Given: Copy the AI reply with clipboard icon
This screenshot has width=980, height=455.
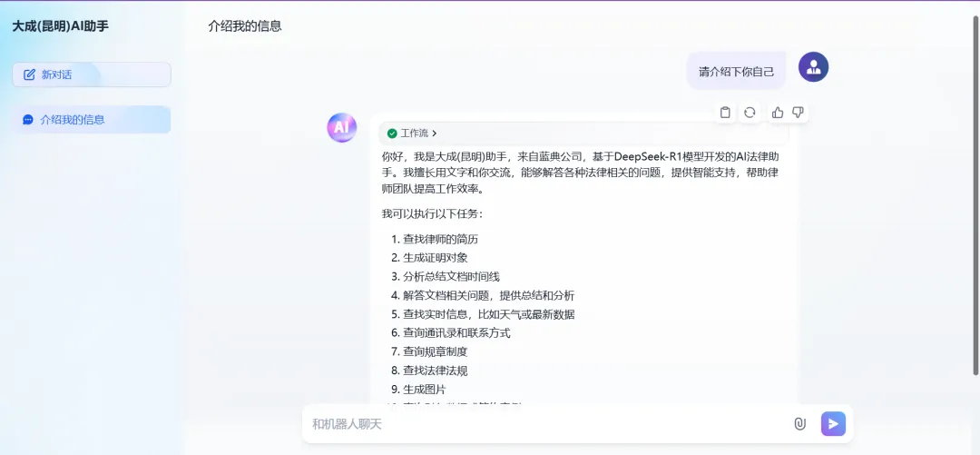Looking at the screenshot, I should (x=725, y=112).
